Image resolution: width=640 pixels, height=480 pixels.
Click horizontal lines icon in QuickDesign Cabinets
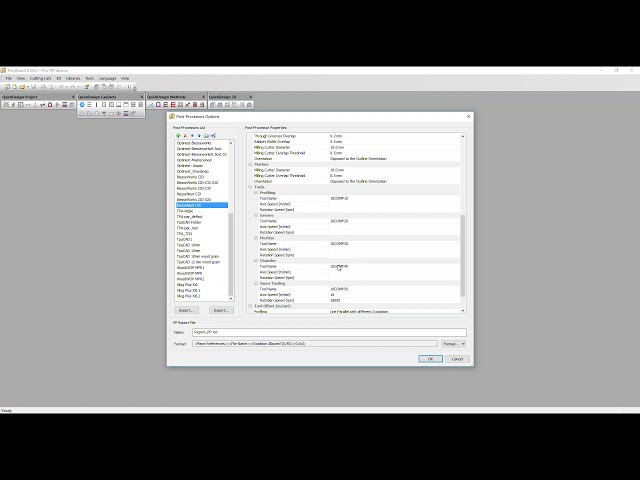pyautogui.click(x=89, y=105)
